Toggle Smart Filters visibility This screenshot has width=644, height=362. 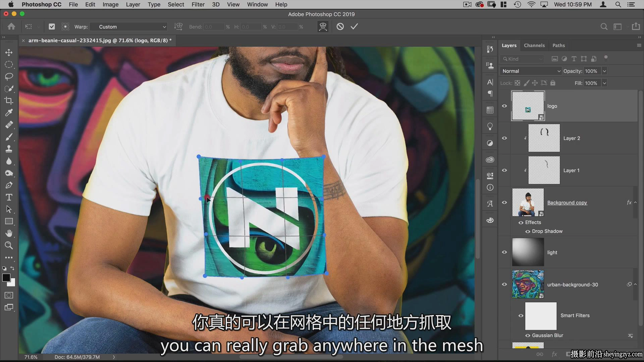pos(521,315)
